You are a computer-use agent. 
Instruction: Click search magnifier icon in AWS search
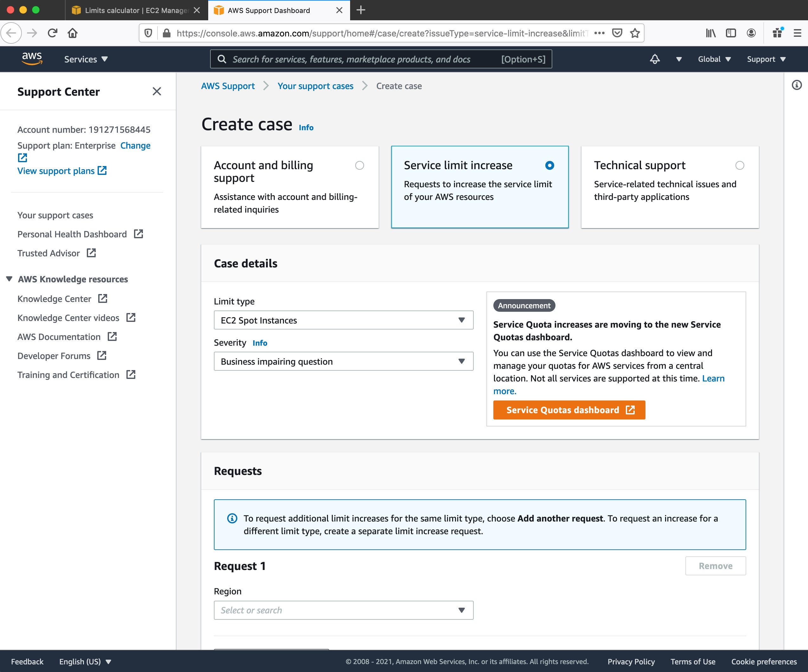221,59
